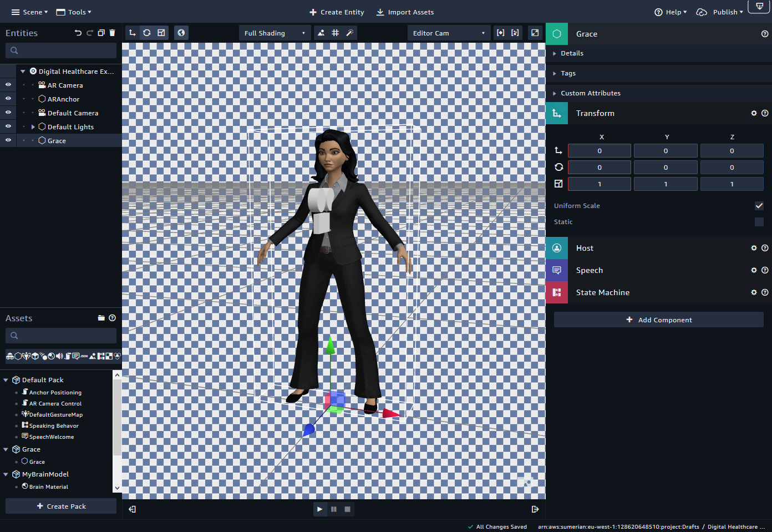This screenshot has height=532, width=772.
Task: Filter assets by sound speaker icon
Action: pos(59,356)
